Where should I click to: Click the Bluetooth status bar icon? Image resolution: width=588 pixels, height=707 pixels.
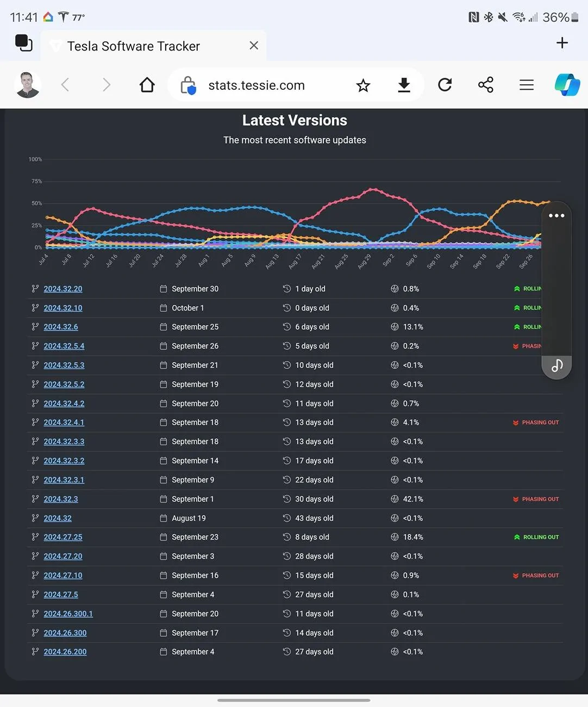tap(489, 17)
